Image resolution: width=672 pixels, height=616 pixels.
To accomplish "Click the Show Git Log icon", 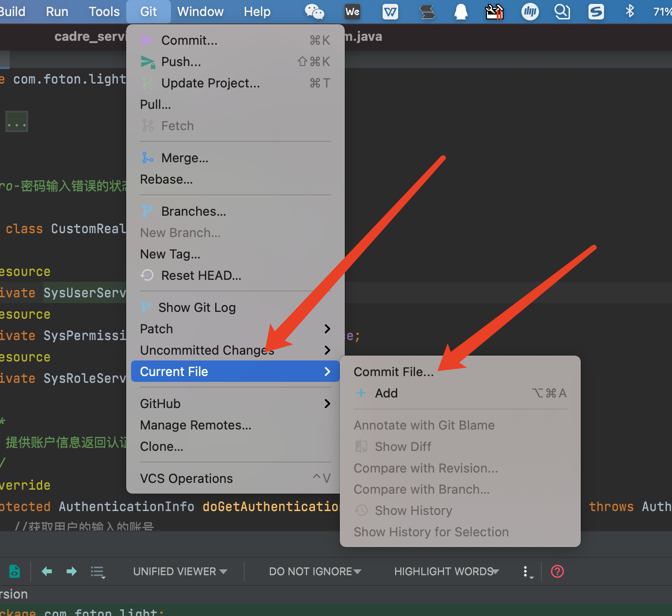I will [x=146, y=307].
